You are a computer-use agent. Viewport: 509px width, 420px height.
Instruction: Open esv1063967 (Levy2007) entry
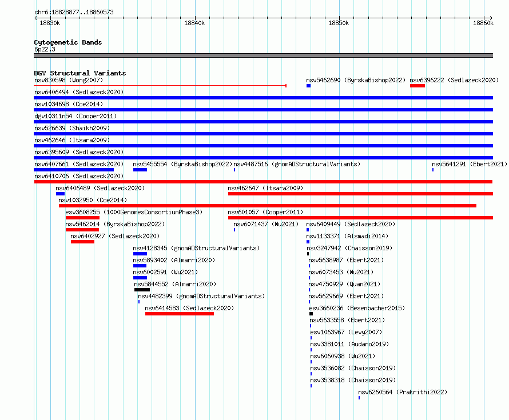346,332
